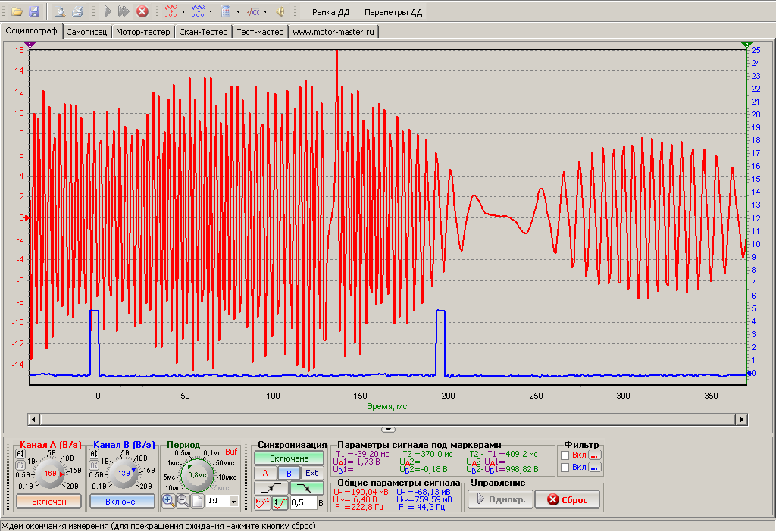Zoom in with the magnifier plus icon
Viewport: 776px width, 532px height.
pos(168,501)
